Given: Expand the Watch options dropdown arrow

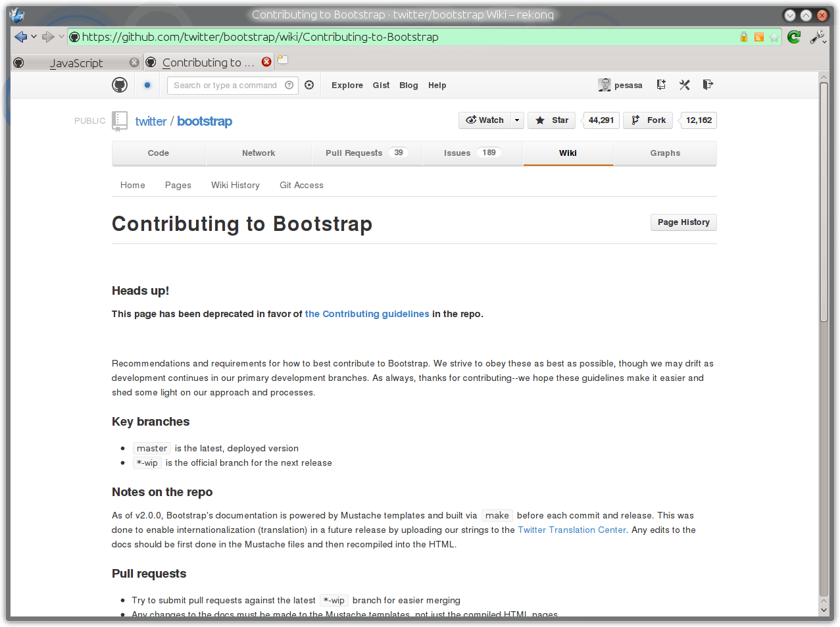Looking at the screenshot, I should point(517,120).
